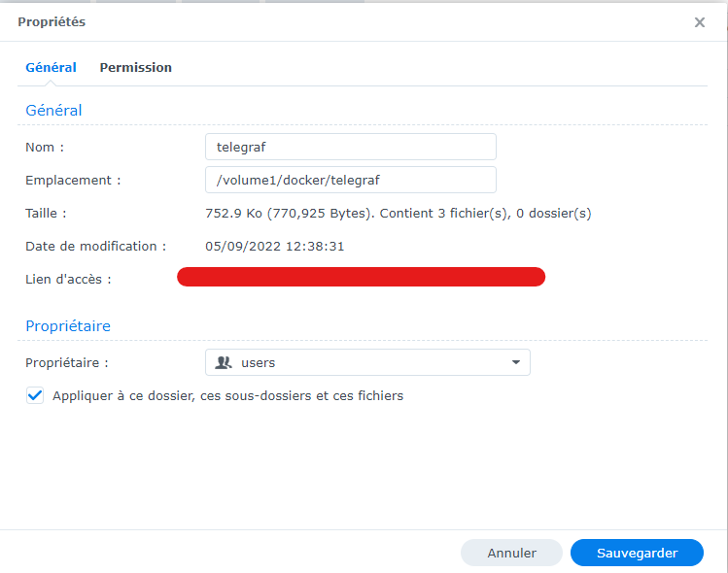Click the Général section heading
Viewport: 728px width, 573px height.
[x=53, y=111]
